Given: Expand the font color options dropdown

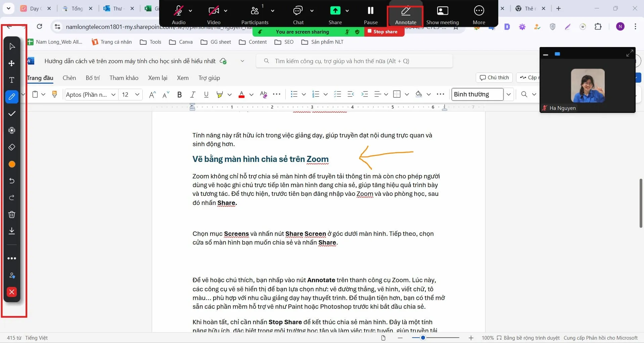Looking at the screenshot, I should pos(251,94).
